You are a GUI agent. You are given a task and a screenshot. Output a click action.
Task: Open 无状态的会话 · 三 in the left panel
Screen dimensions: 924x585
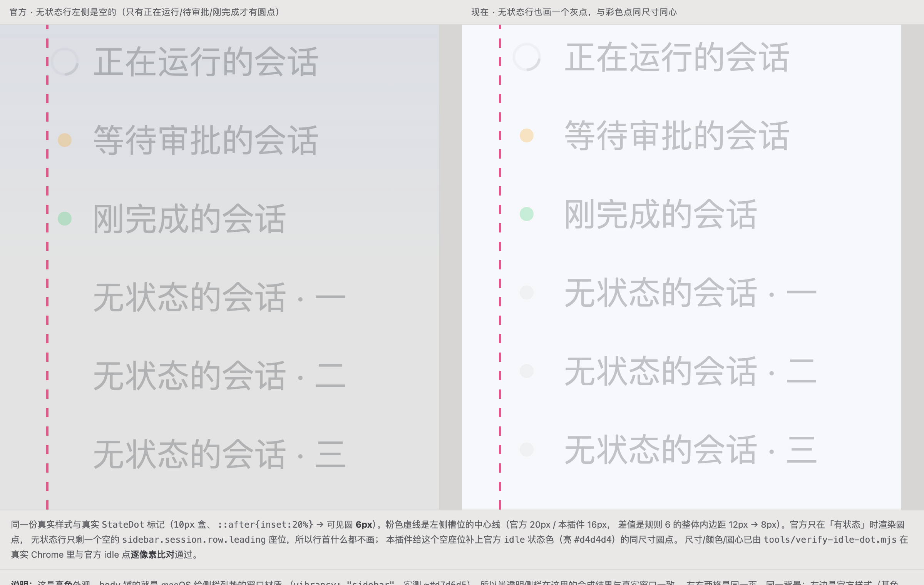click(x=219, y=454)
